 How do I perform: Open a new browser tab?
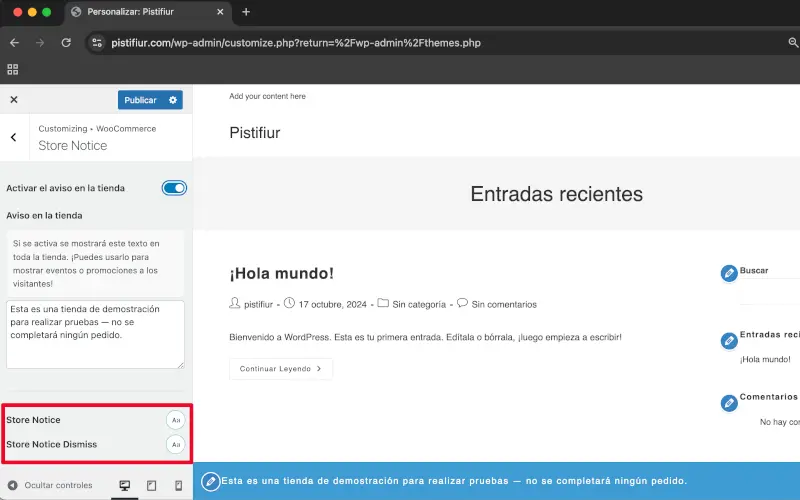click(x=246, y=12)
